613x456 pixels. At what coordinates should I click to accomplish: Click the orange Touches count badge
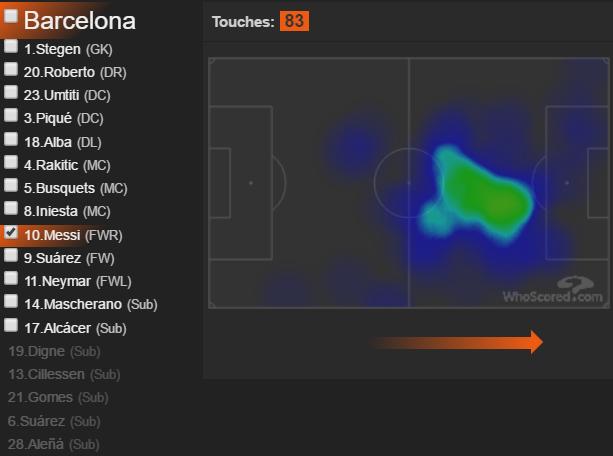pyautogui.click(x=294, y=21)
